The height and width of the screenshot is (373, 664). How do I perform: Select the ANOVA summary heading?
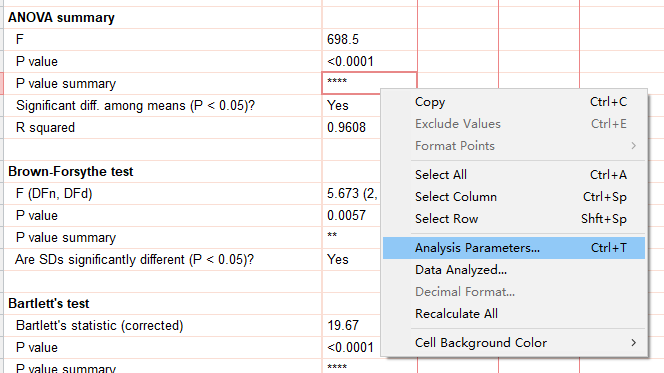pyautogui.click(x=61, y=18)
